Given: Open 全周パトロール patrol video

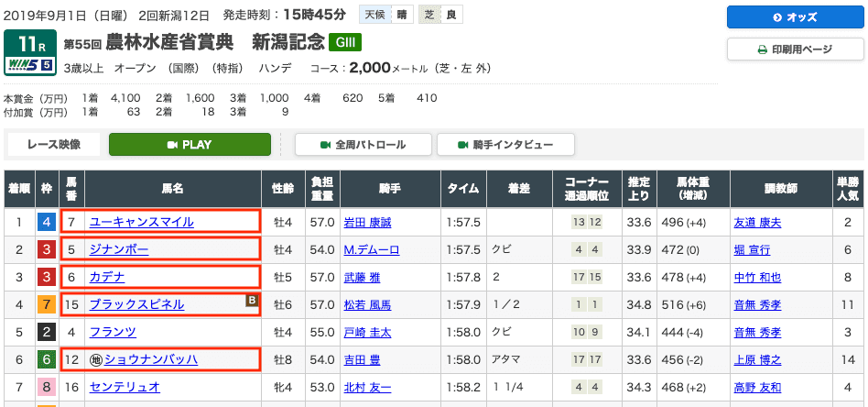Looking at the screenshot, I should click(363, 145).
